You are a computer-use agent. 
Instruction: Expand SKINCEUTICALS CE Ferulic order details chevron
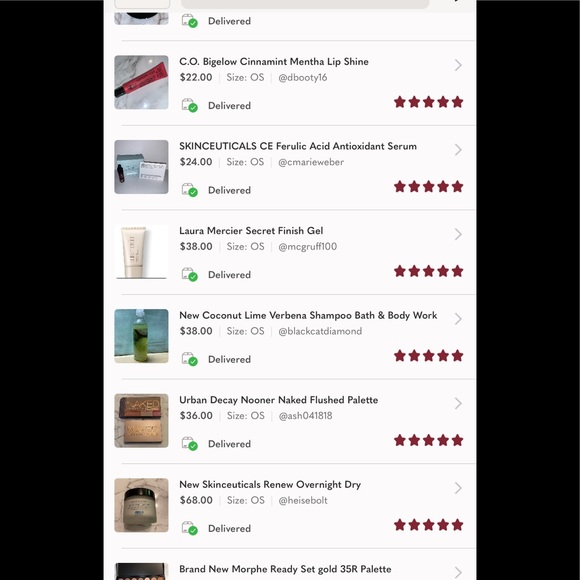tap(458, 150)
